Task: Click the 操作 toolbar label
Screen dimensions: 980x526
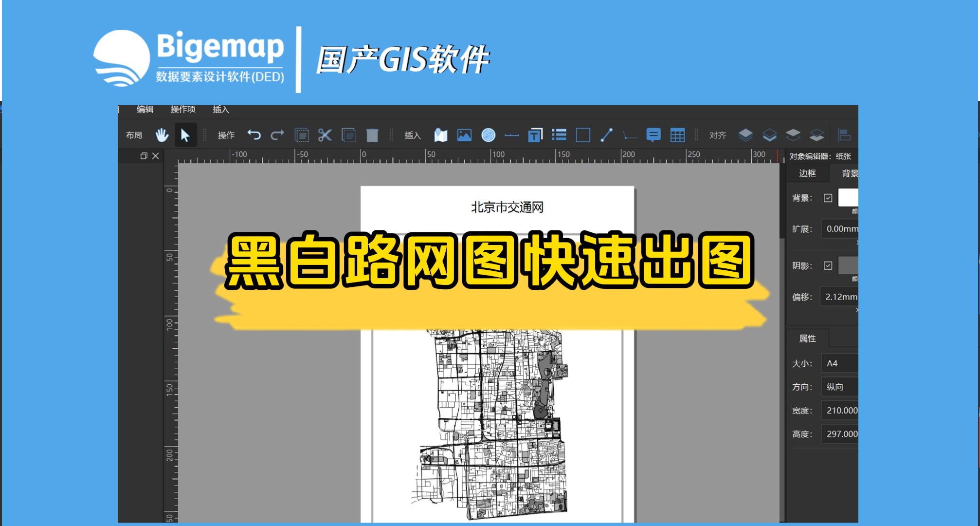Action: tap(226, 135)
